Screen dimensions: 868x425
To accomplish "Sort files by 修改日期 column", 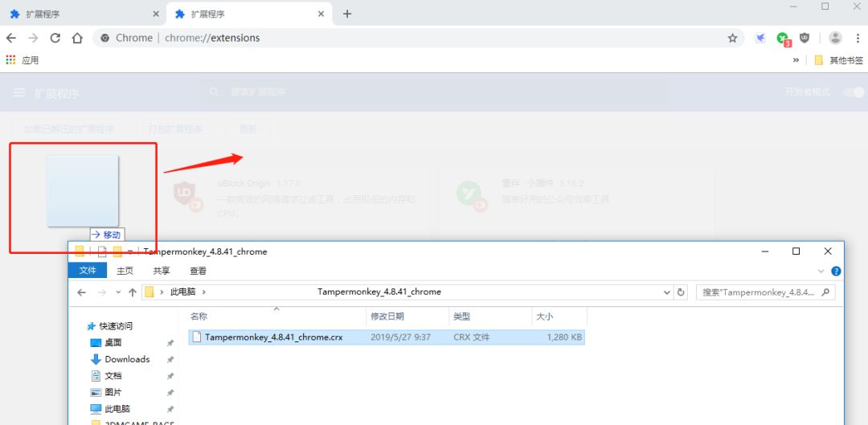I will 407,317.
